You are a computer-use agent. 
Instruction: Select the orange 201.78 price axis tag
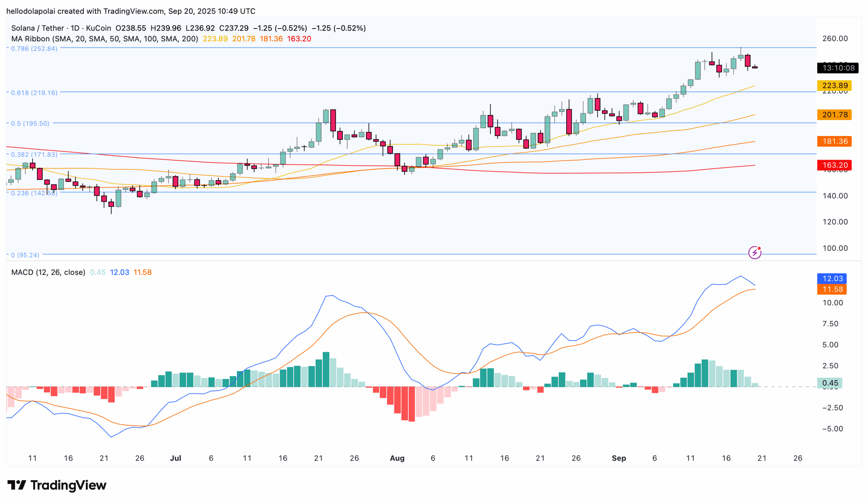click(834, 114)
